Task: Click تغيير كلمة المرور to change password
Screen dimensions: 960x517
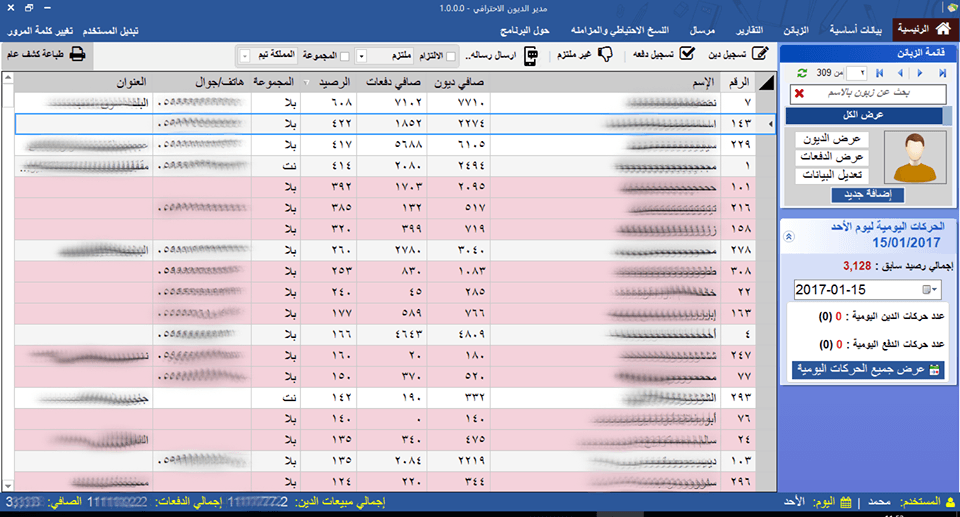Action: click(x=40, y=31)
